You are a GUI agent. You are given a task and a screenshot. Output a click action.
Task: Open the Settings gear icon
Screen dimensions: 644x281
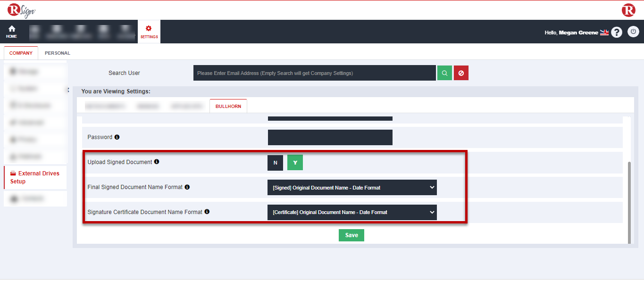[149, 31]
